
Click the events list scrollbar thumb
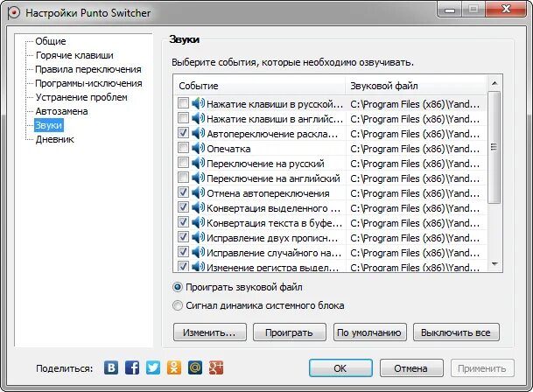(494, 147)
